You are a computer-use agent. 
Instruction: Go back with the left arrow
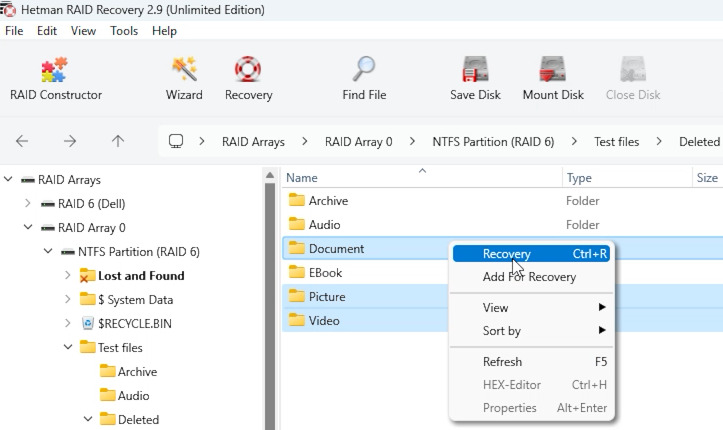pyautogui.click(x=22, y=141)
